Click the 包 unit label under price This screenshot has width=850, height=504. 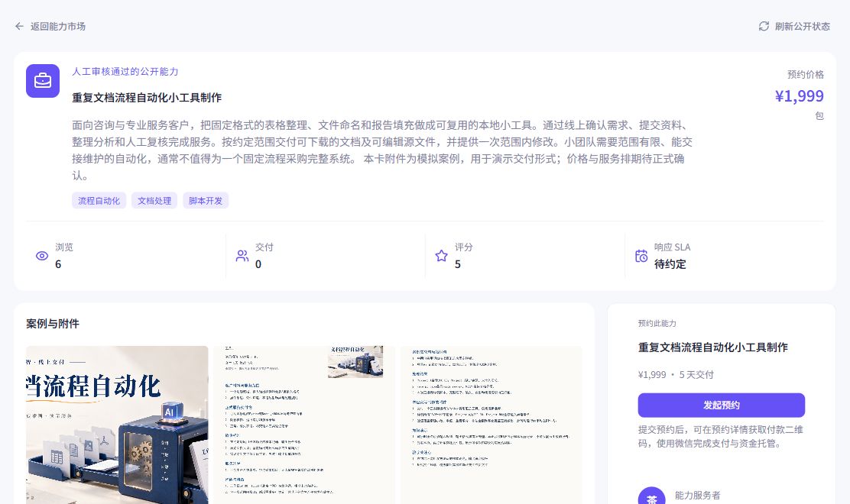[x=819, y=116]
